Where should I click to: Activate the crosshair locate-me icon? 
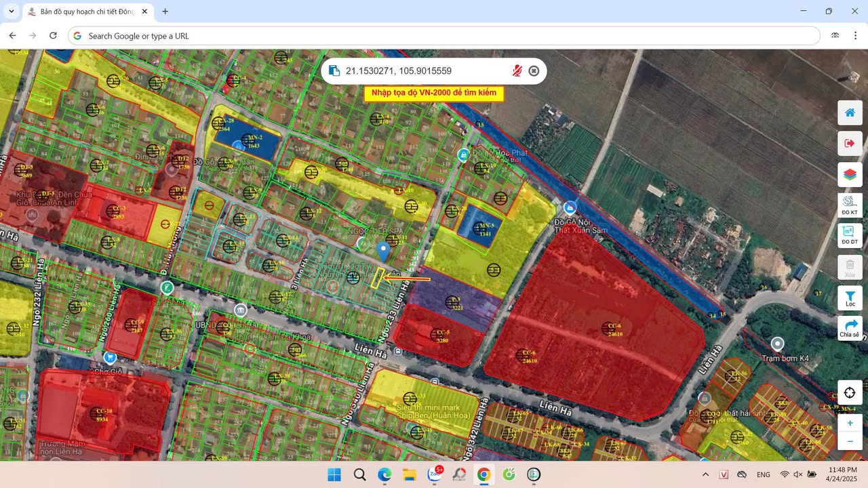[850, 392]
